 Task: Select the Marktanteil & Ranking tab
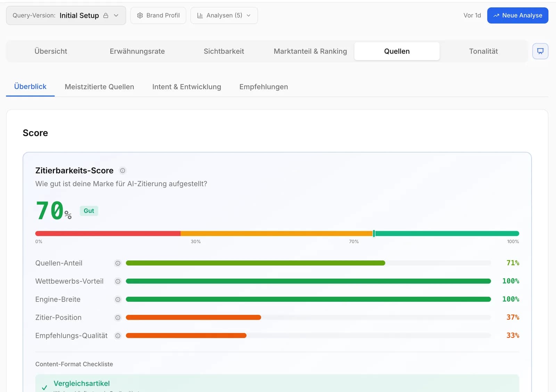pos(310,51)
